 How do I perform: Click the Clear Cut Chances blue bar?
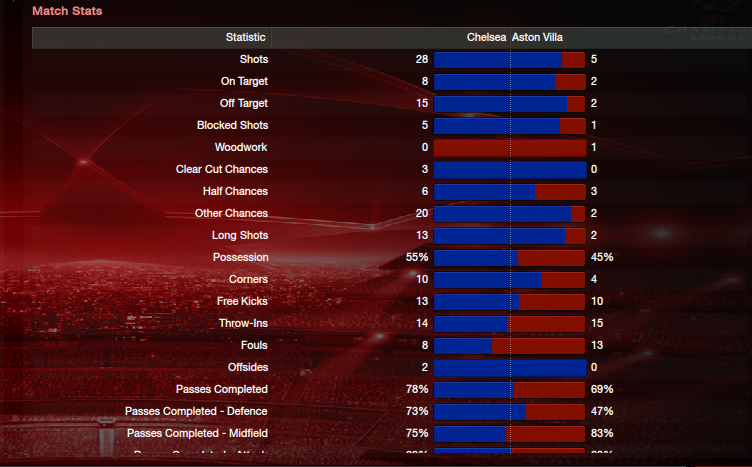(x=510, y=170)
